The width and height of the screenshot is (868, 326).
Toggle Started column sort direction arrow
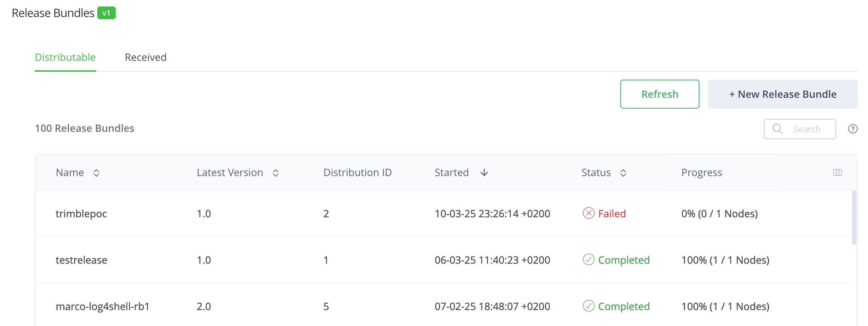click(x=484, y=173)
